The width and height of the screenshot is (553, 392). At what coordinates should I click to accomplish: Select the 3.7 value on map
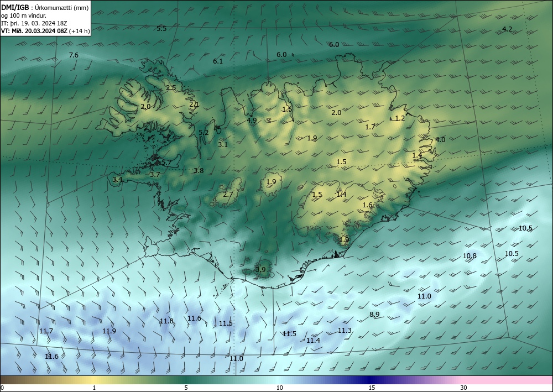click(155, 175)
